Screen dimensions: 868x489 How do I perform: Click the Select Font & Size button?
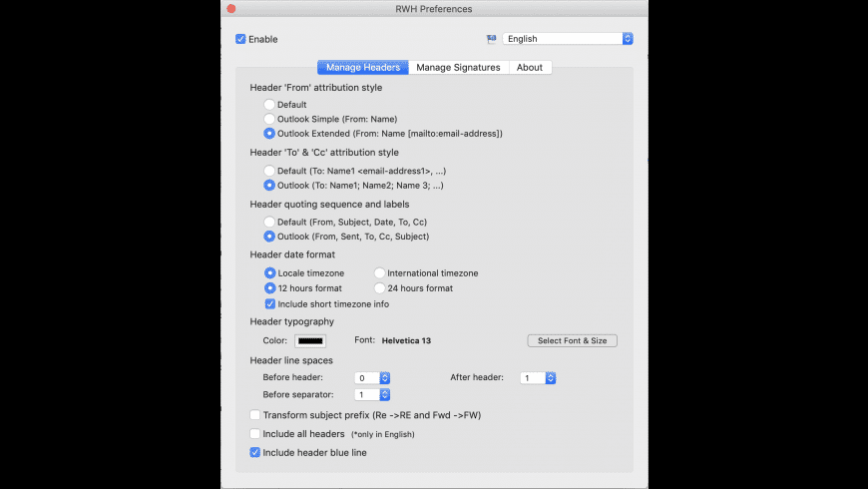[x=573, y=340]
